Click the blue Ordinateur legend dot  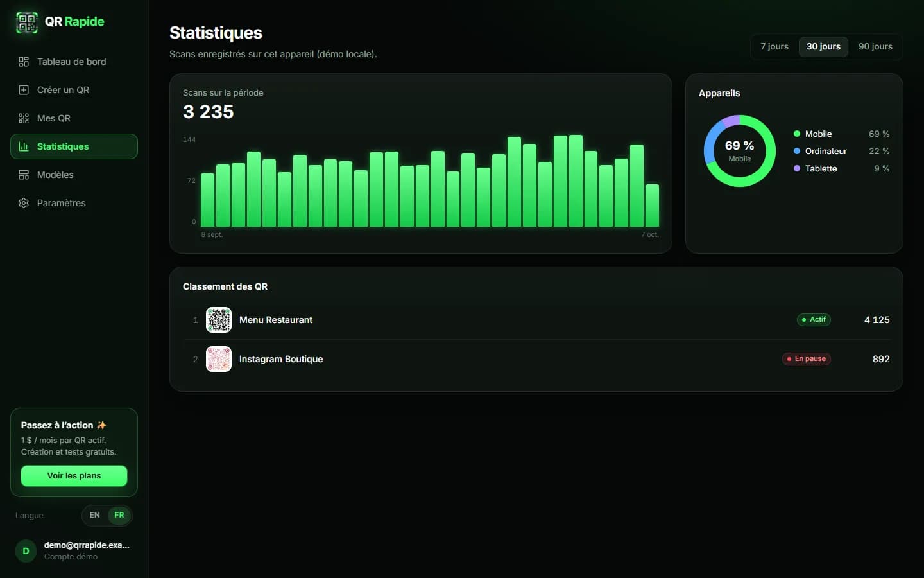797,151
